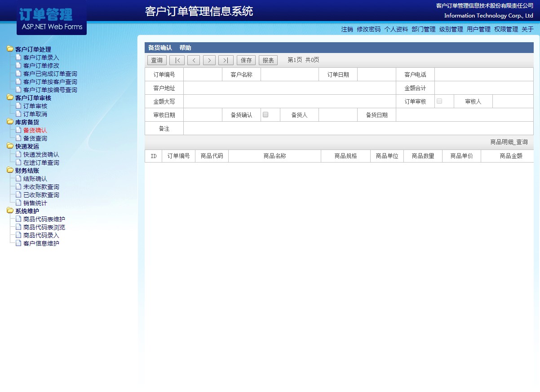Click the page icon beside 客户信息维护

coord(18,243)
